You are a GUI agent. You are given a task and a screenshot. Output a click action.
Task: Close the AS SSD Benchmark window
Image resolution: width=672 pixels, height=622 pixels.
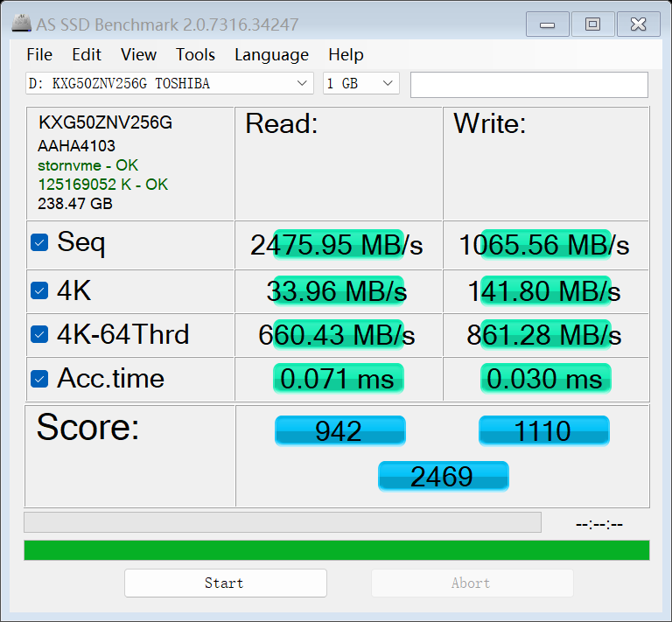click(x=638, y=24)
